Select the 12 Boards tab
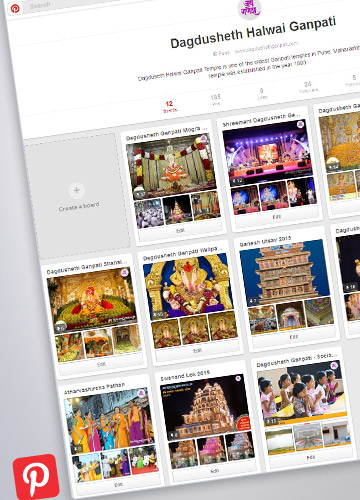This screenshot has height=500, width=360. coord(170,107)
